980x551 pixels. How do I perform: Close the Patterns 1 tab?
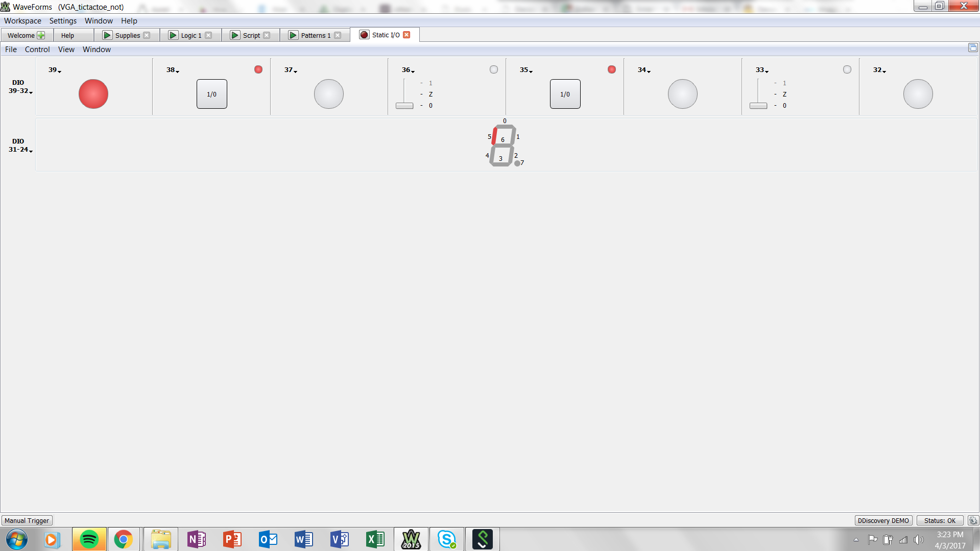(x=338, y=35)
